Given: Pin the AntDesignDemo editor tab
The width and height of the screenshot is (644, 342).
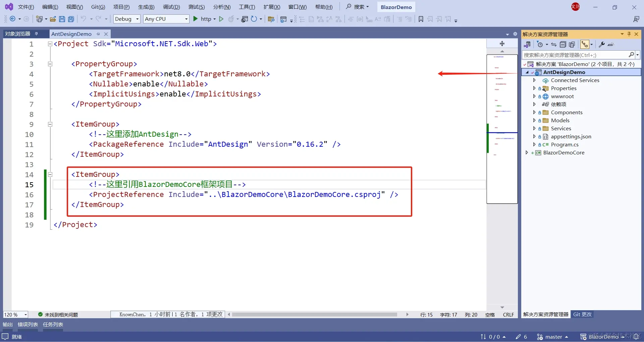Looking at the screenshot, I should tap(98, 34).
